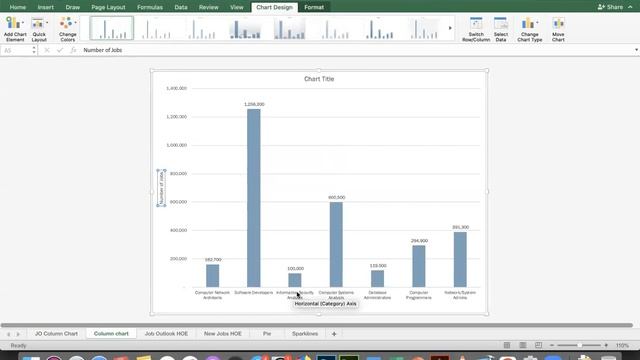Select the fifth chart style thumbnail
This screenshot has height=360, width=640.
pyautogui.click(x=290, y=29)
